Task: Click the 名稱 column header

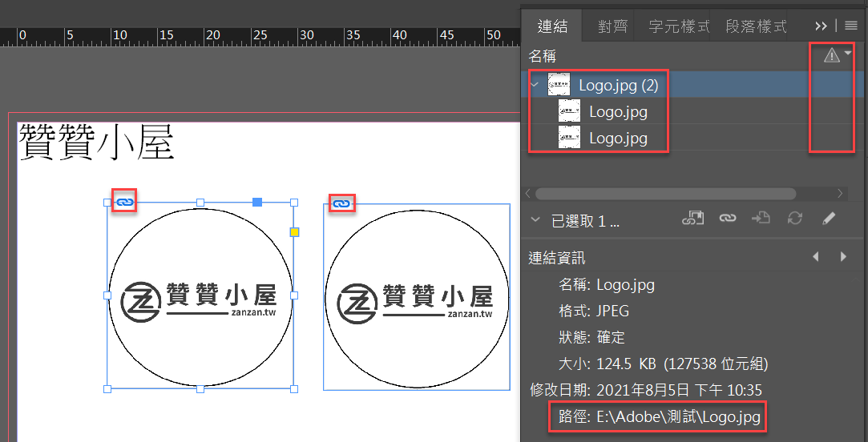Action: click(543, 56)
